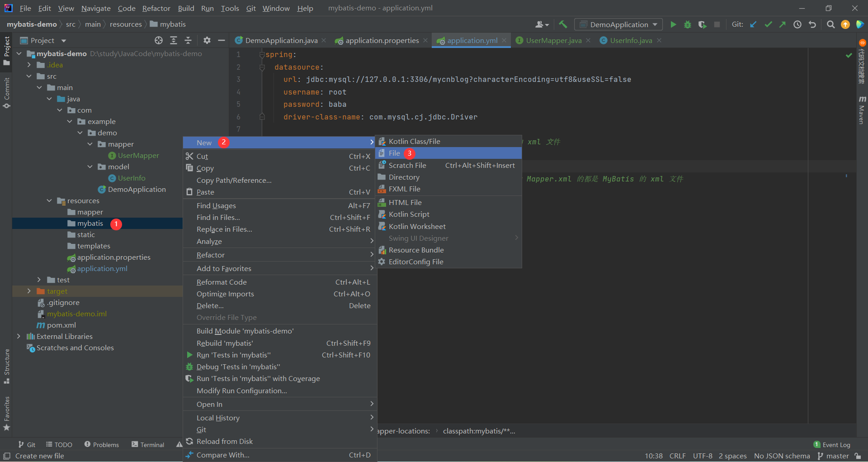Select Kotlin Class/File in submenu
Image resolution: width=868 pixels, height=462 pixels.
pyautogui.click(x=448, y=141)
